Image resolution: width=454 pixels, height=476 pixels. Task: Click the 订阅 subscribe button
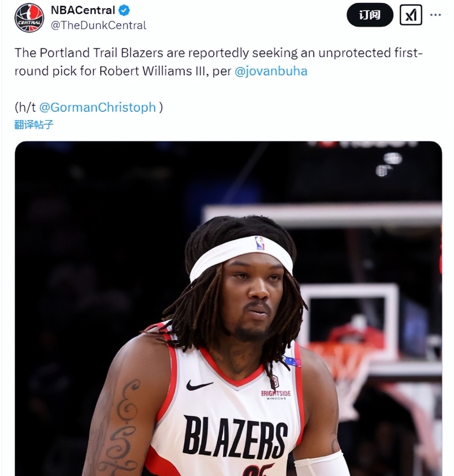[370, 14]
